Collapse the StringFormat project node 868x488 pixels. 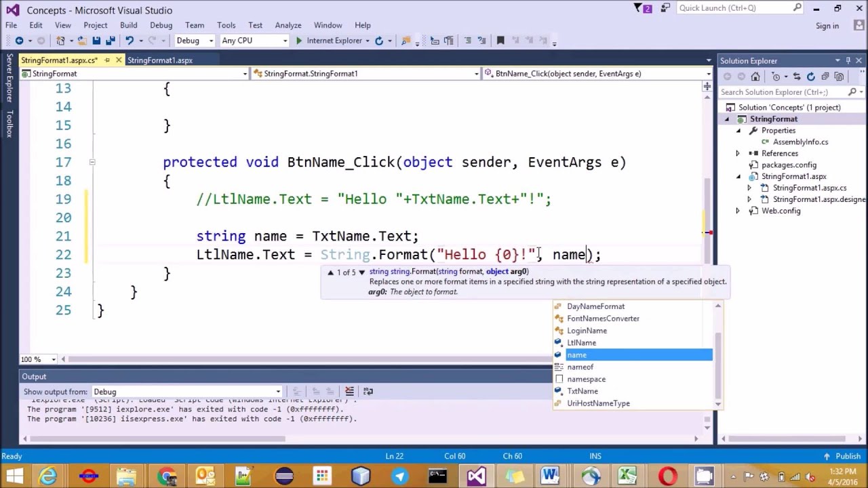[x=727, y=119]
